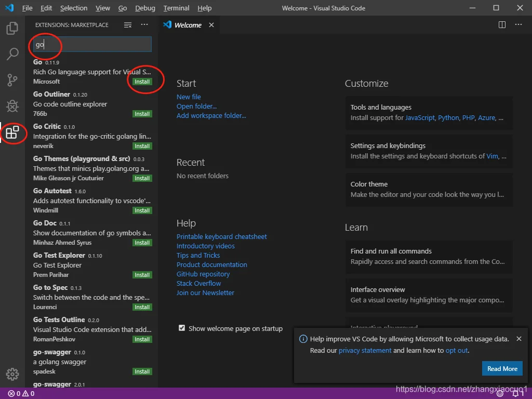Open the privacy statement link

click(365, 351)
